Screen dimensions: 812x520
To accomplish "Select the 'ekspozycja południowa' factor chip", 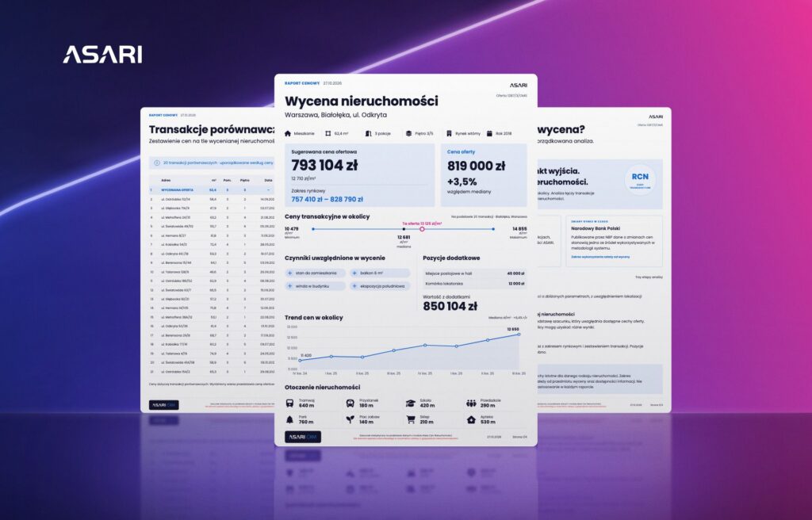I will tap(380, 286).
